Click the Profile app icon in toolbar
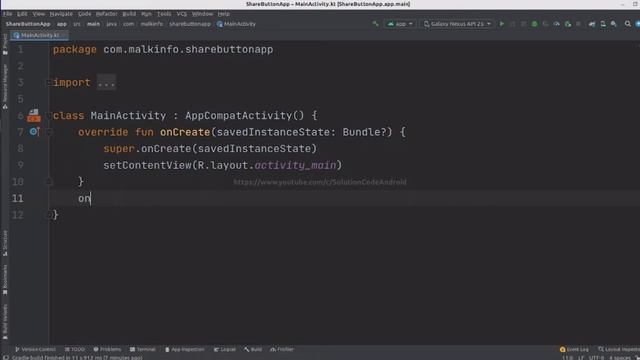Image resolution: width=640 pixels, height=360 pixels. (x=556, y=24)
